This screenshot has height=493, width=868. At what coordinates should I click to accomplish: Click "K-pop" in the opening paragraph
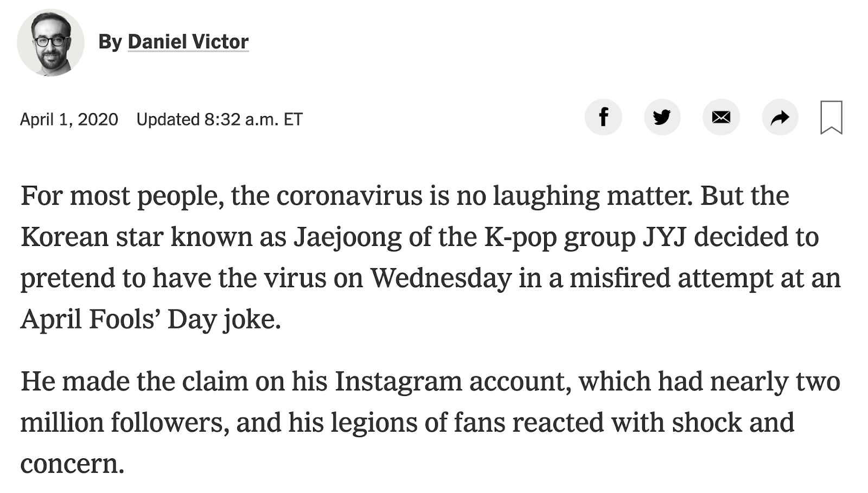(x=520, y=237)
